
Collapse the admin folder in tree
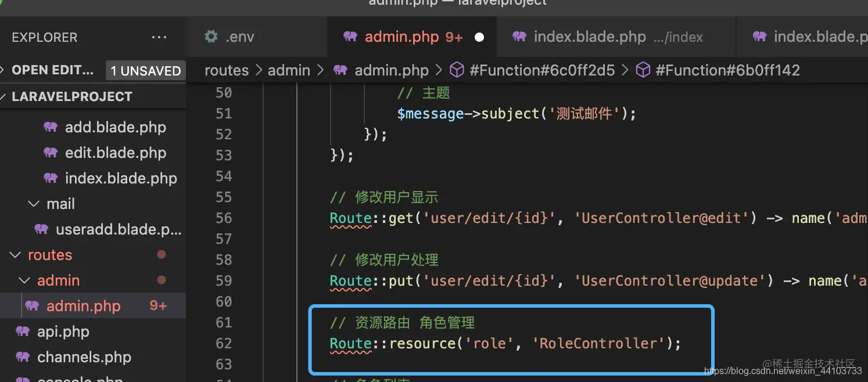[58, 280]
